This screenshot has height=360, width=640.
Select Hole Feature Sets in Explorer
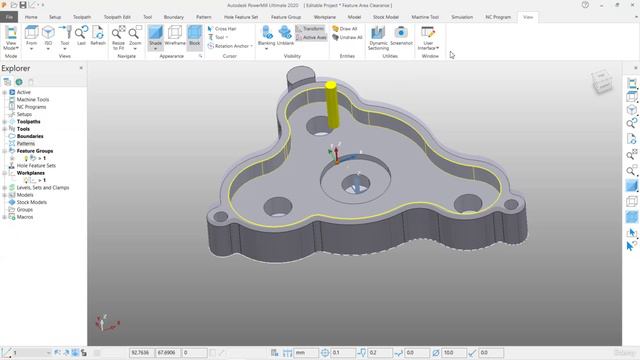36,166
